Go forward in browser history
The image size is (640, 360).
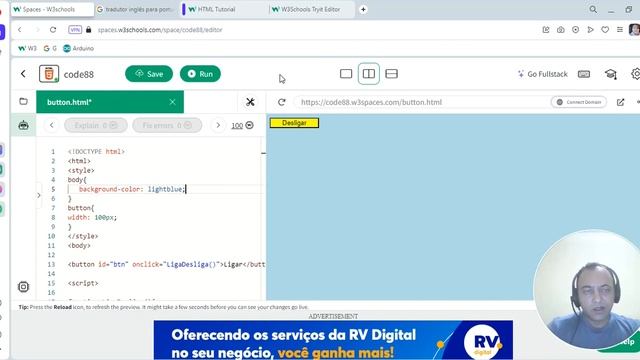pos(37,30)
